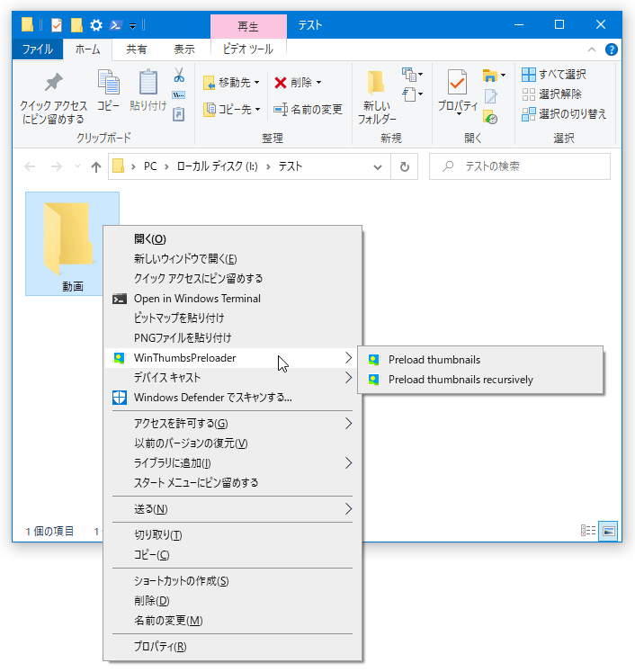Click PC in the address breadcrumb
This screenshot has height=672, width=635.
point(150,166)
